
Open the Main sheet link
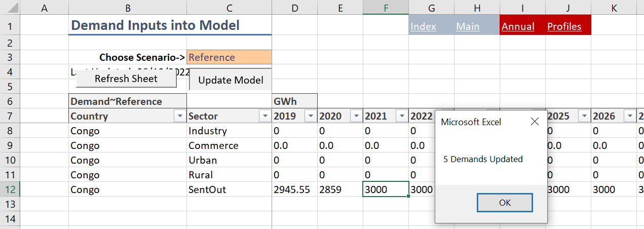click(x=468, y=27)
